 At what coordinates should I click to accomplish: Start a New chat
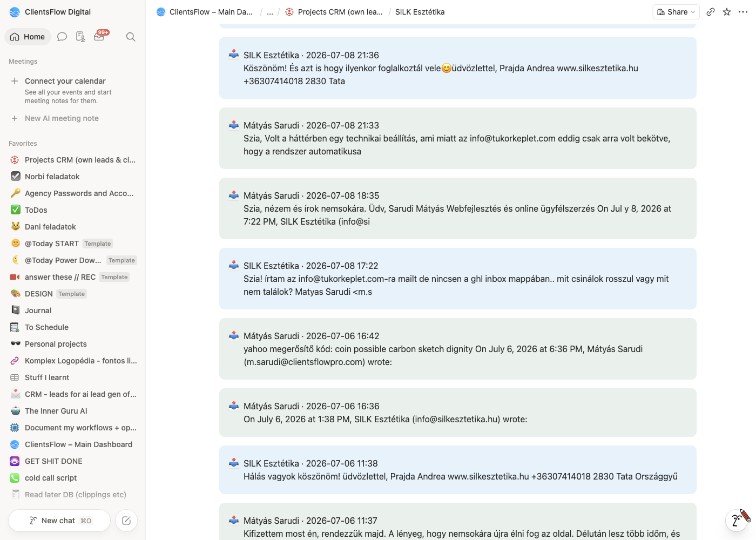(x=59, y=521)
